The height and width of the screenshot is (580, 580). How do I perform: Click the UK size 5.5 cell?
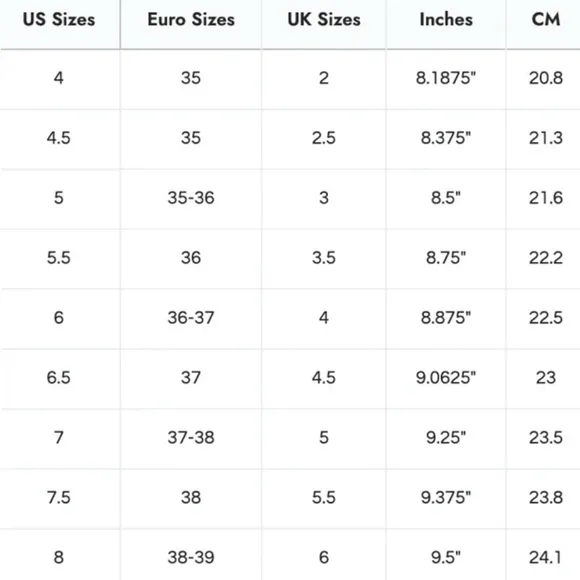click(x=324, y=498)
